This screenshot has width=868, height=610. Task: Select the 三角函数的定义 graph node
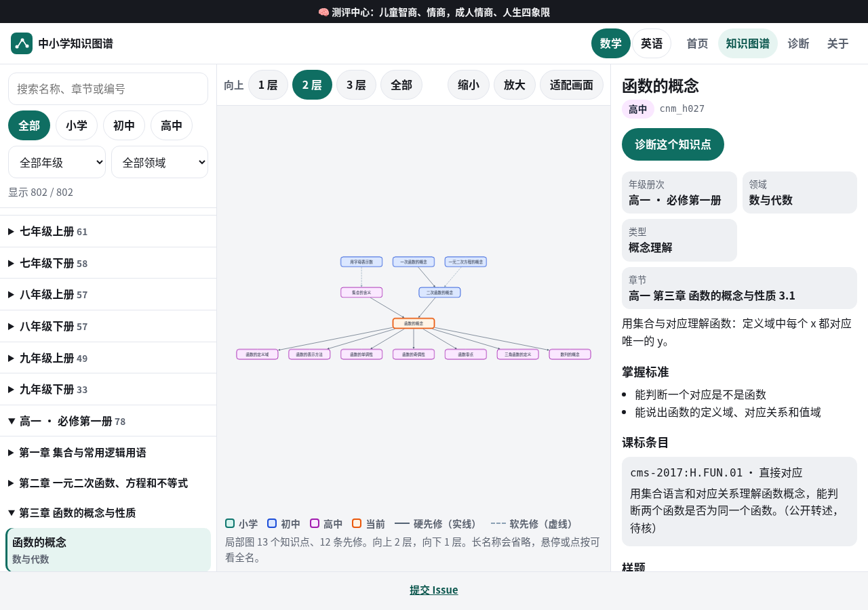pyautogui.click(x=518, y=354)
